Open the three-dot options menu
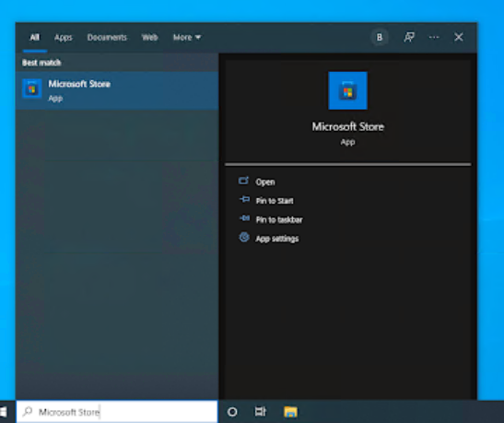The image size is (504, 423). pyautogui.click(x=434, y=37)
